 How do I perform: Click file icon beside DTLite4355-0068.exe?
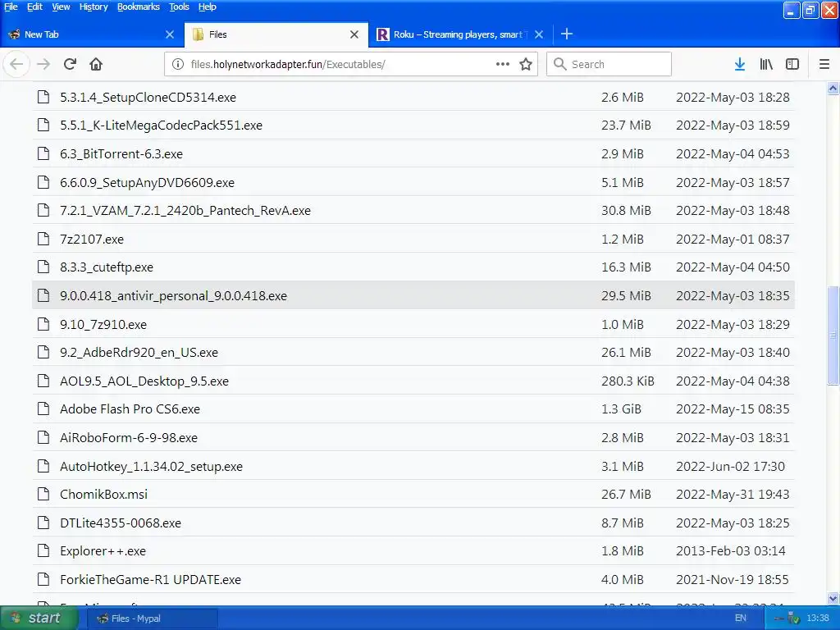click(x=43, y=523)
